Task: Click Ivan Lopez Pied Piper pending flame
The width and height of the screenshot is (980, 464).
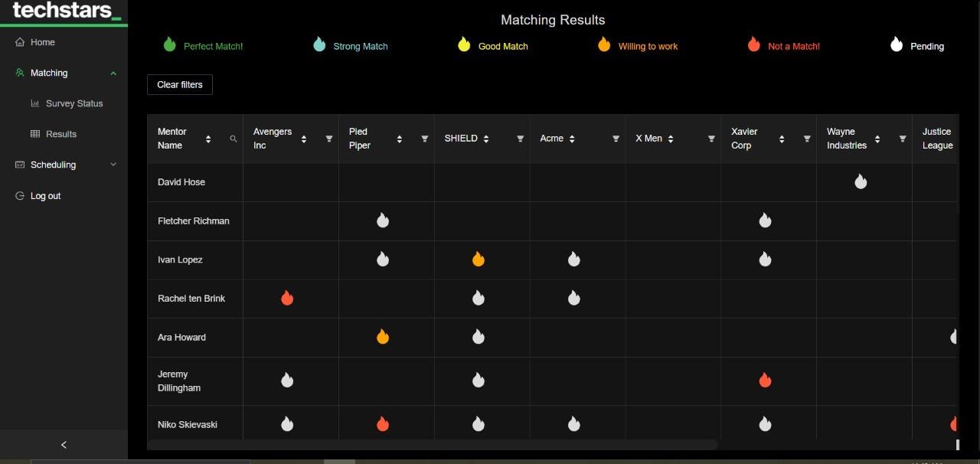Action: tap(383, 260)
